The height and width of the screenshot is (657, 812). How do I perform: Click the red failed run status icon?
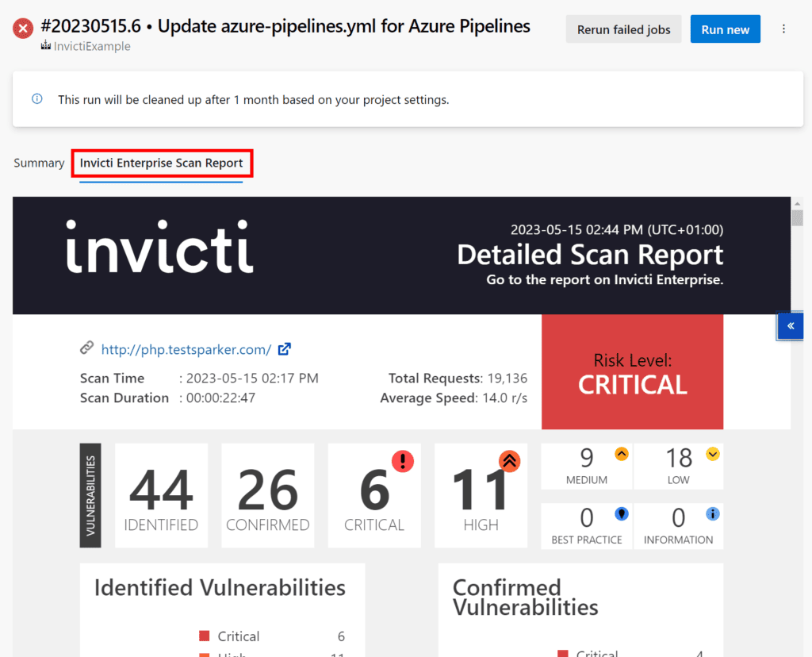22,28
